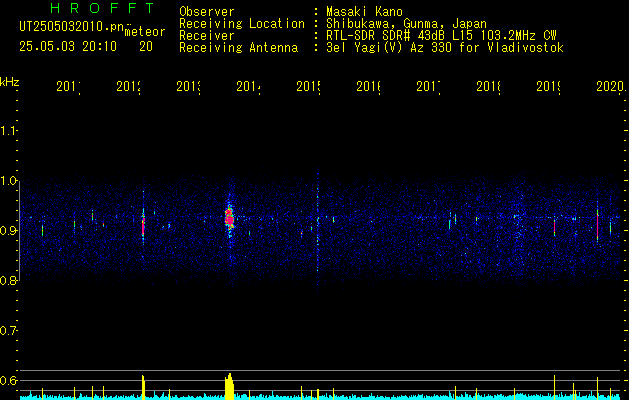Click the 0.8 kHz axis label
The image size is (629, 400).
click(x=8, y=280)
